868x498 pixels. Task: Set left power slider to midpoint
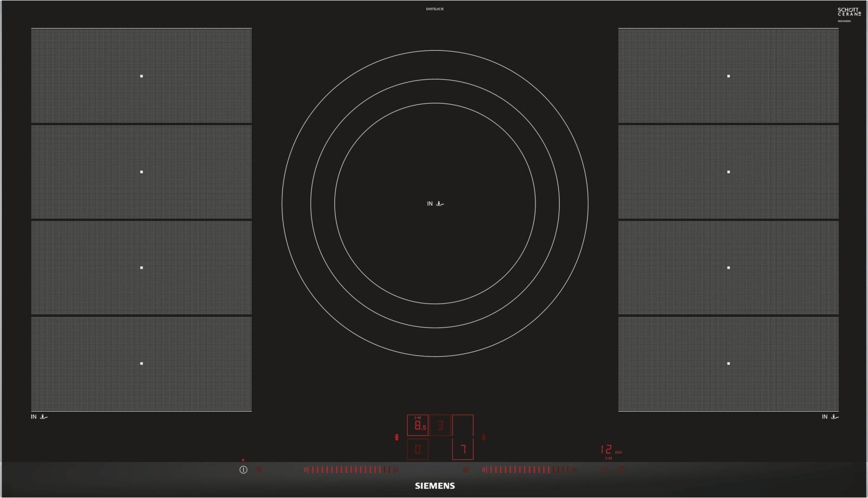(x=351, y=469)
